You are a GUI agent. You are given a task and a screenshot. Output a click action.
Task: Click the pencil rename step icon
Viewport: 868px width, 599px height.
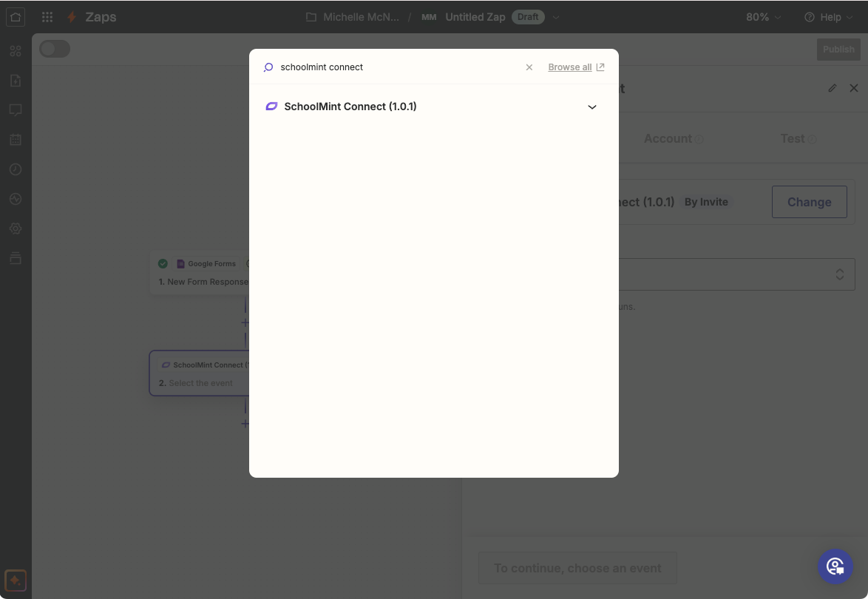pos(832,88)
